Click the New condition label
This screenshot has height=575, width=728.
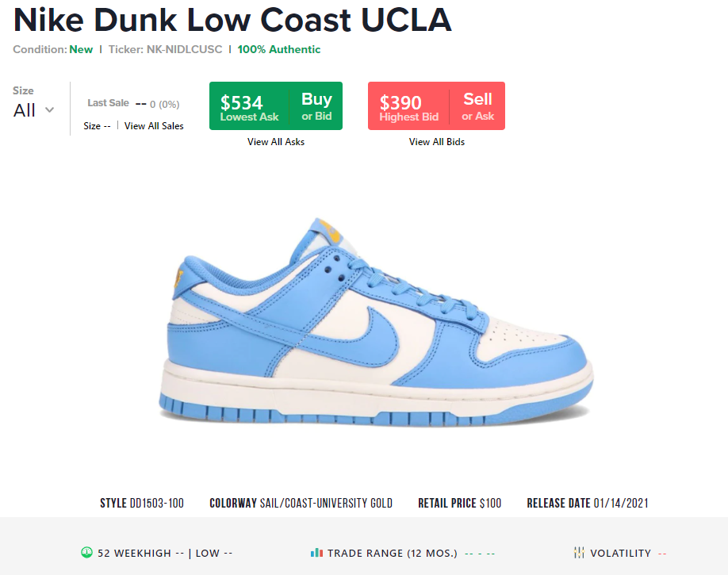pos(81,49)
